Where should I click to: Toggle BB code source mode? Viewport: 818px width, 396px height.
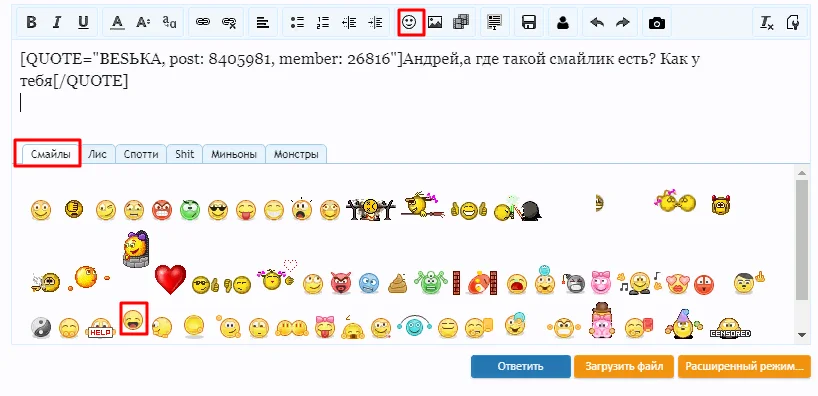pos(793,22)
